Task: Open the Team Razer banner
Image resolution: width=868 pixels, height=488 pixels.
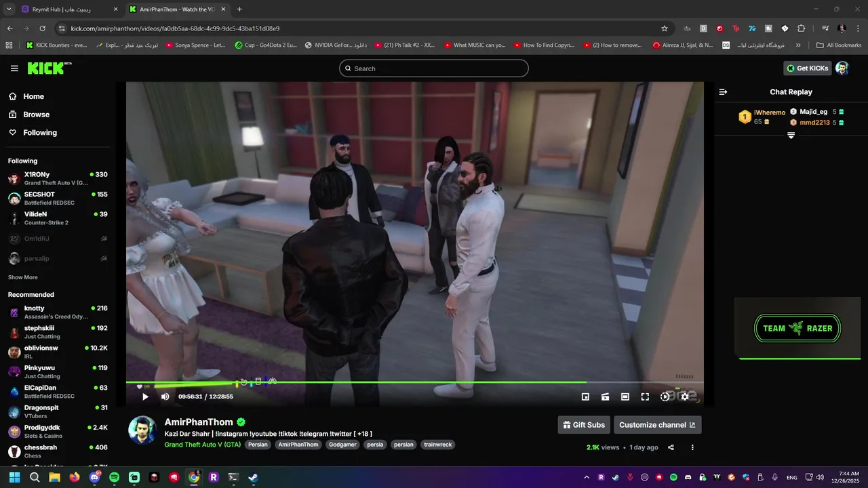Action: coord(797,328)
